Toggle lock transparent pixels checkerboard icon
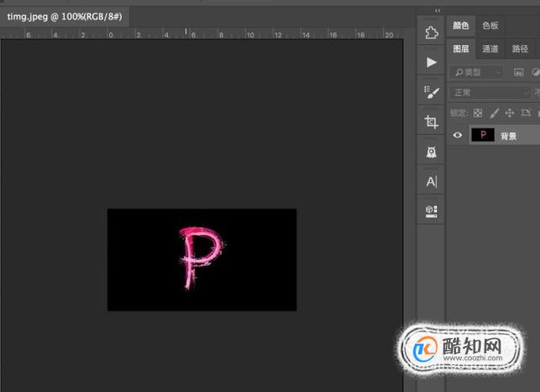 (x=477, y=113)
